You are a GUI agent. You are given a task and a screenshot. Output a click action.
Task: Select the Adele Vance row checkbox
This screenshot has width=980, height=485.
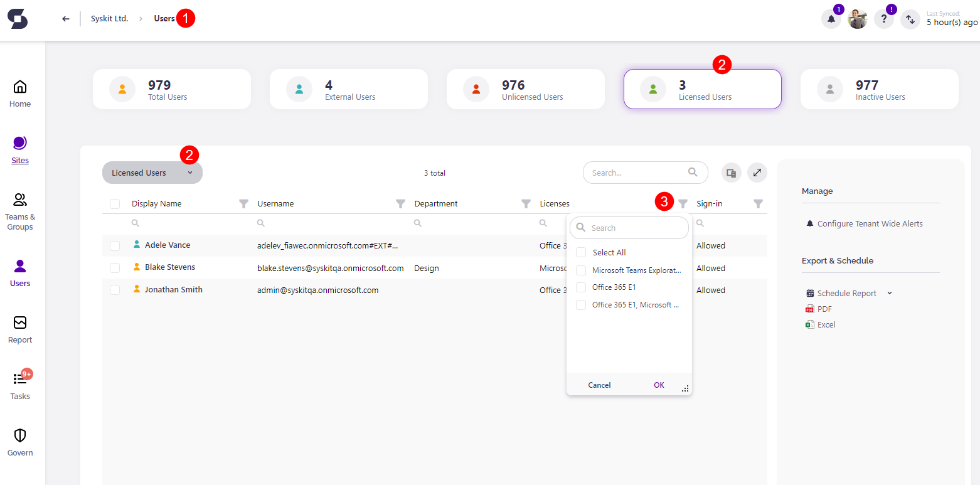point(115,245)
